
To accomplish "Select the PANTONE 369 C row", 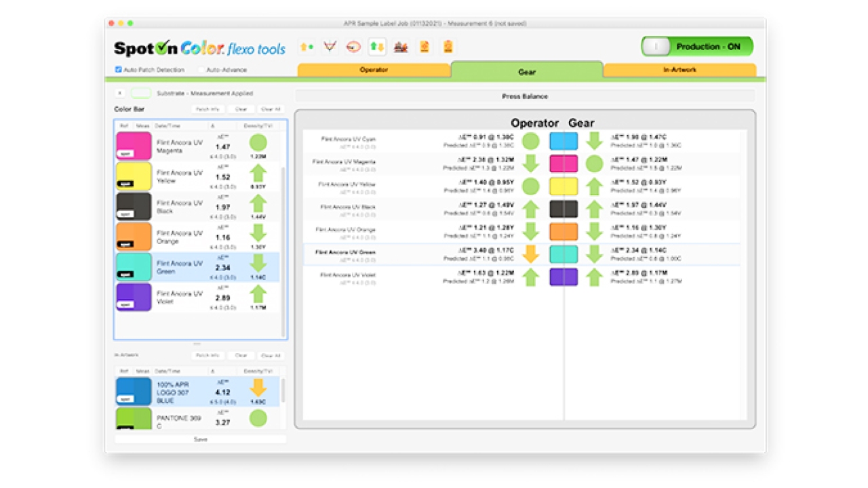I will point(199,418).
